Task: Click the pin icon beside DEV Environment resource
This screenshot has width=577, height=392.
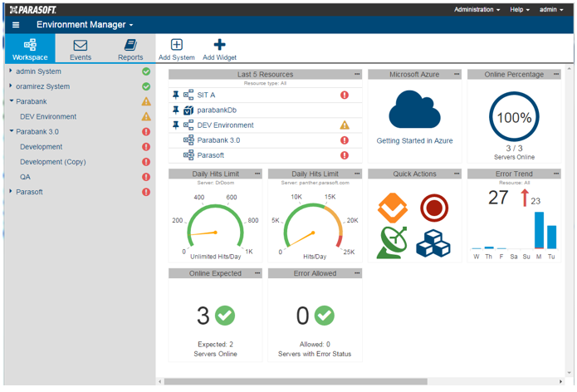Action: pos(176,125)
